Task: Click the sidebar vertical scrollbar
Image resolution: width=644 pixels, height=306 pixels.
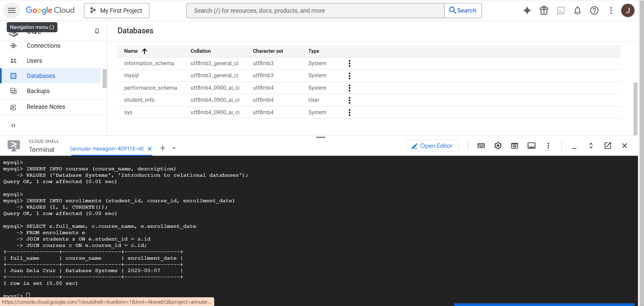Action: tap(105, 79)
